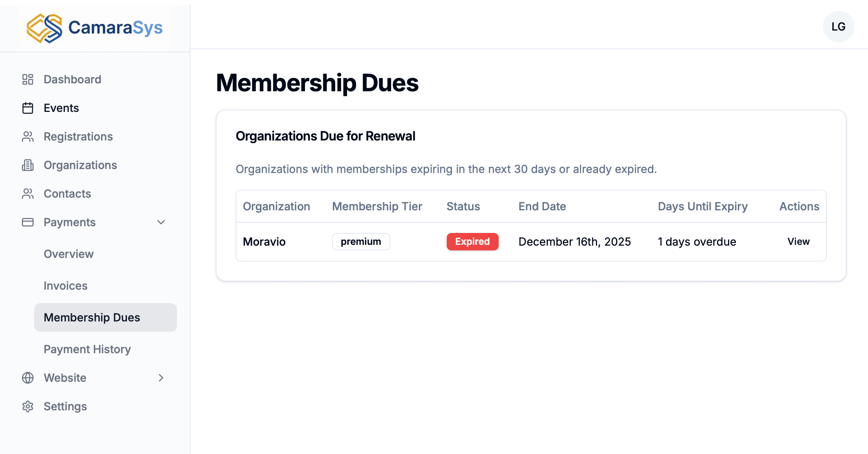Viewport: 868px width, 454px height.
Task: Click the premium membership tier badge
Action: [361, 241]
